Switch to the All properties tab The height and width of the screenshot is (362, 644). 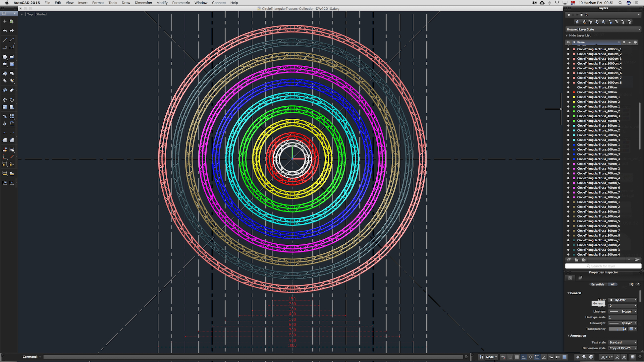pos(612,284)
